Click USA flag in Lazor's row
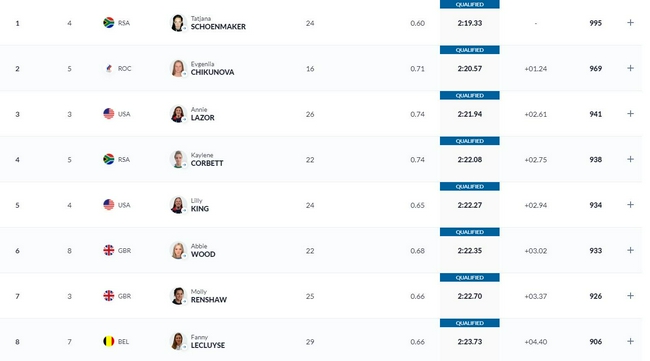 click(x=109, y=114)
